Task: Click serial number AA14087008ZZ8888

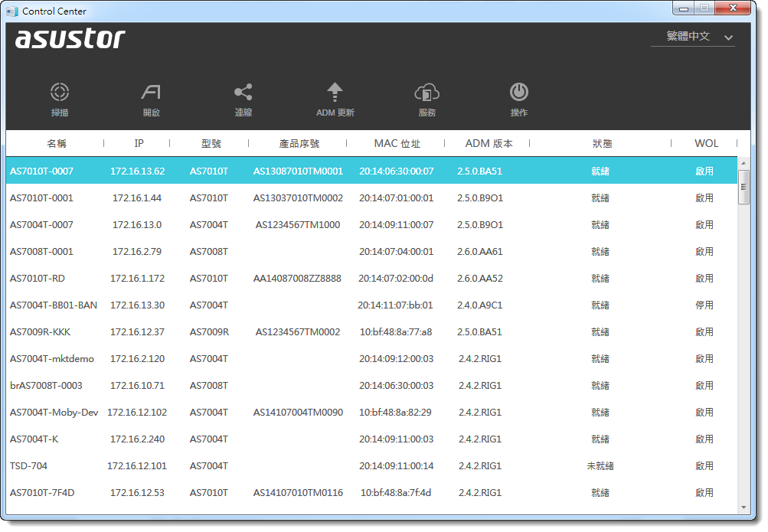Action: (297, 278)
